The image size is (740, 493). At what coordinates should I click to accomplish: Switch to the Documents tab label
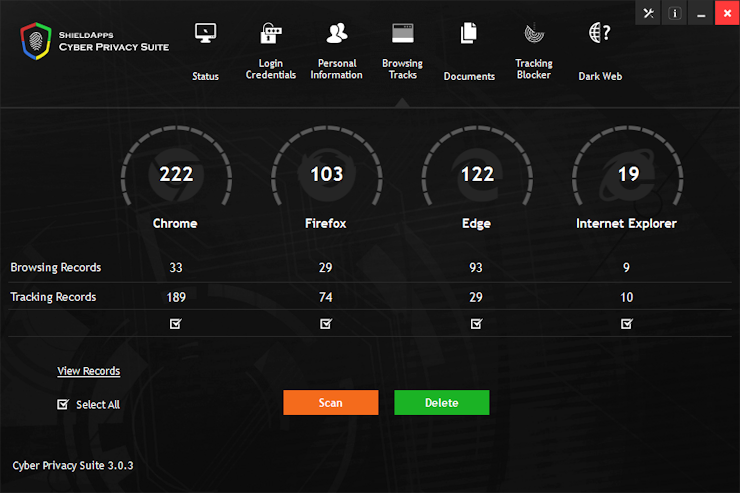point(469,76)
